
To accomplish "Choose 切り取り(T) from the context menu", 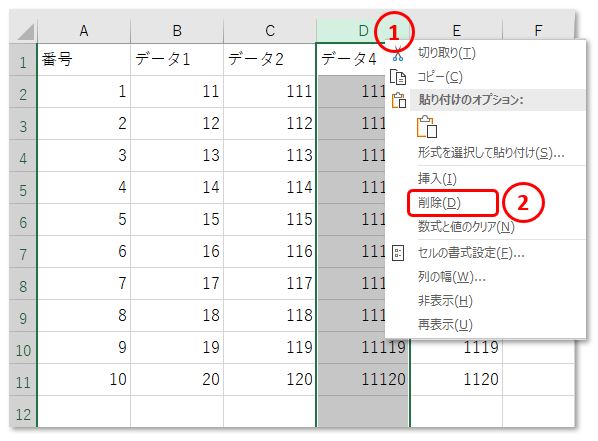I will click(447, 53).
